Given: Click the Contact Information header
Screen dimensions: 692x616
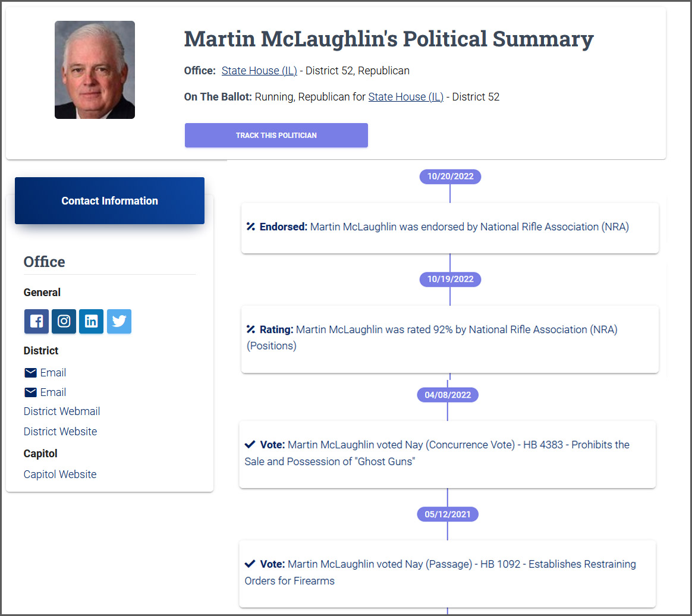Looking at the screenshot, I should click(109, 201).
